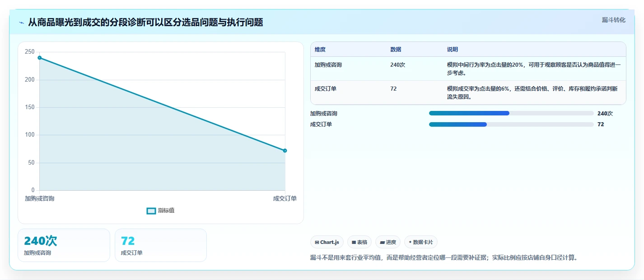Click the 数据 column header
644x280 pixels.
coord(396,50)
